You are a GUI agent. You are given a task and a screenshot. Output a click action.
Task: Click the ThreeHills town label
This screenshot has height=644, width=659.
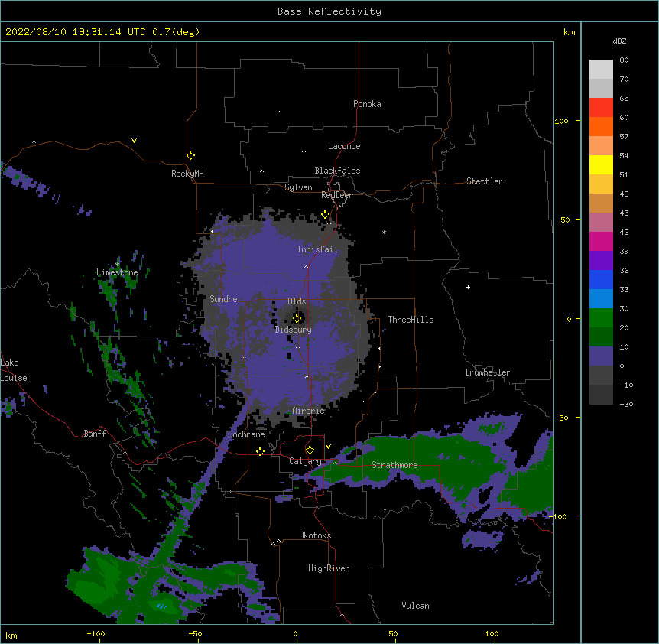[x=411, y=320]
